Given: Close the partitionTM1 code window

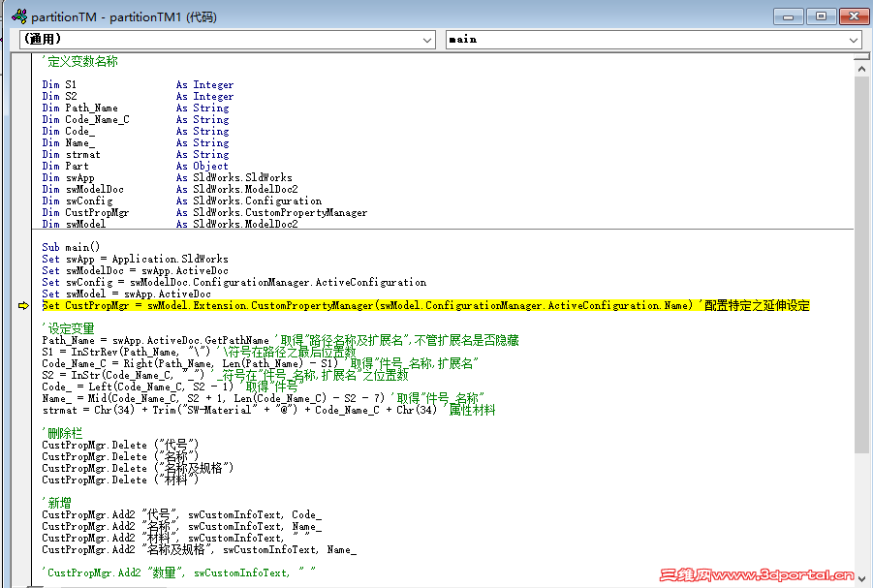Looking at the screenshot, I should pos(854,16).
